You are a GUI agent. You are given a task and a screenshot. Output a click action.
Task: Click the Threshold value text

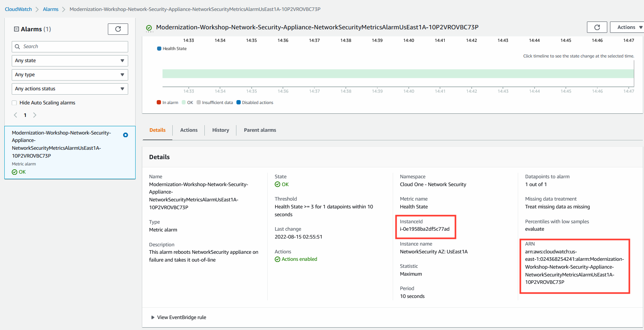[324, 211]
